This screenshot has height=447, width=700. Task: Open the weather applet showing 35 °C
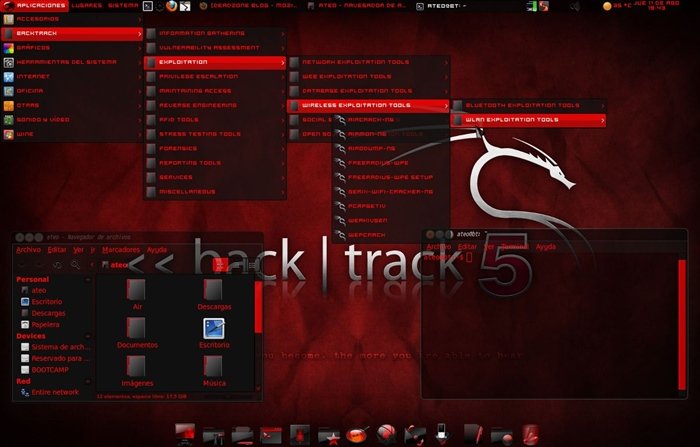point(617,6)
